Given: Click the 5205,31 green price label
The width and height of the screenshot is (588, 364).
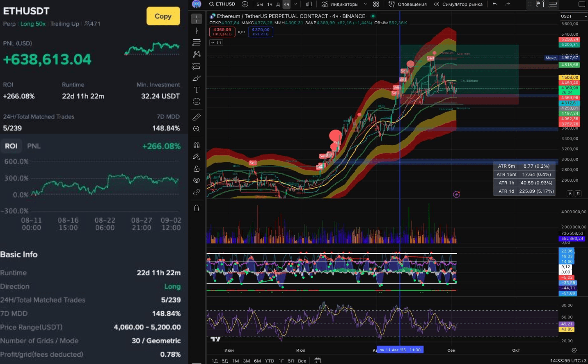Looking at the screenshot, I should point(570,45).
